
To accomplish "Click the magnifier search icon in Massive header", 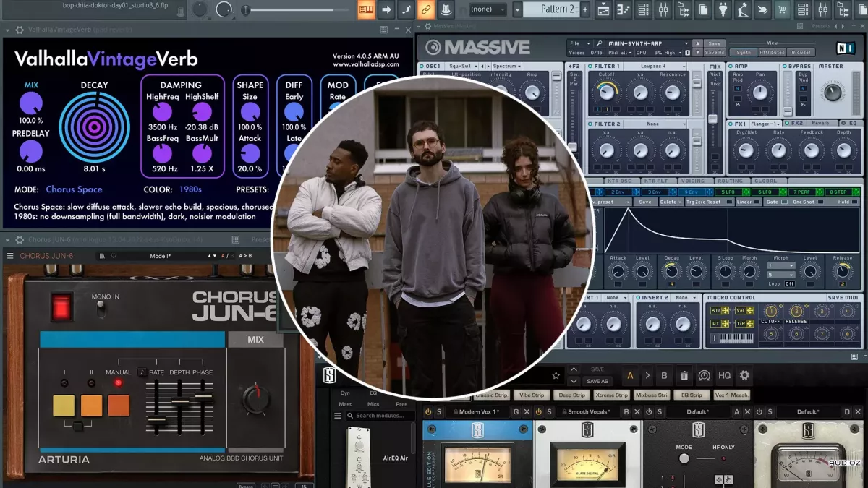I will (599, 43).
